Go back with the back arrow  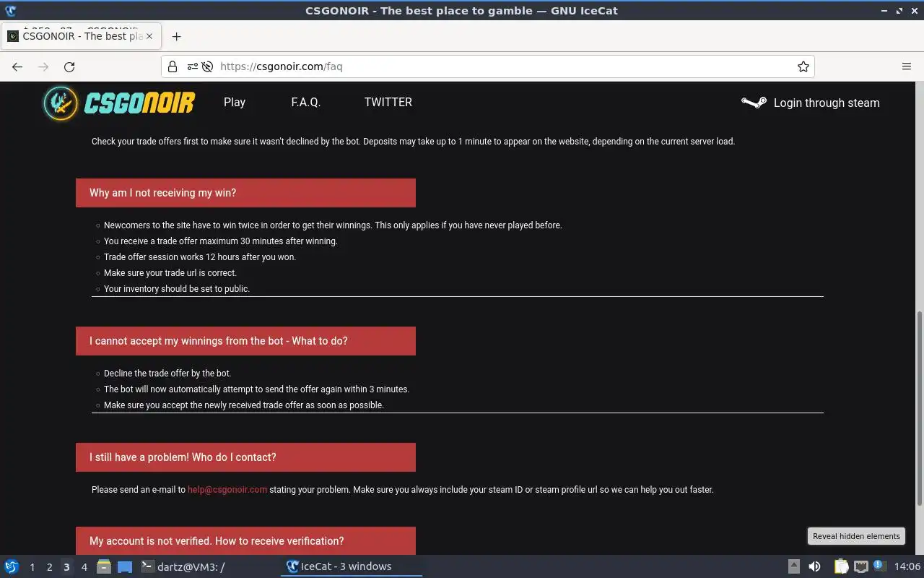(x=17, y=66)
